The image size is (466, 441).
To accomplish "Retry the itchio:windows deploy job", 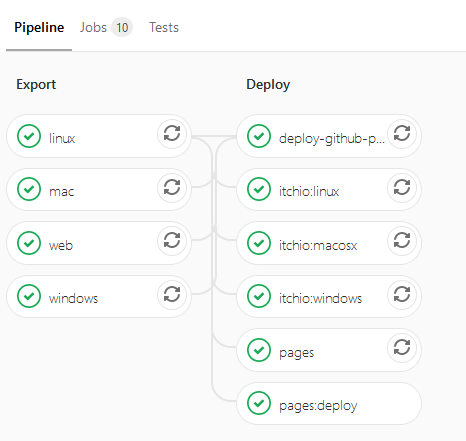I will pos(402,294).
